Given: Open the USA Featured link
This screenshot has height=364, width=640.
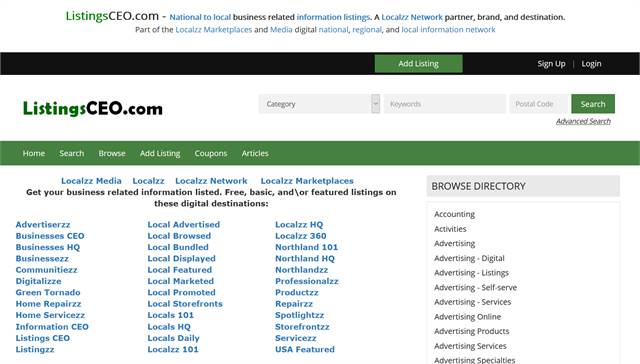Looking at the screenshot, I should tap(305, 350).
